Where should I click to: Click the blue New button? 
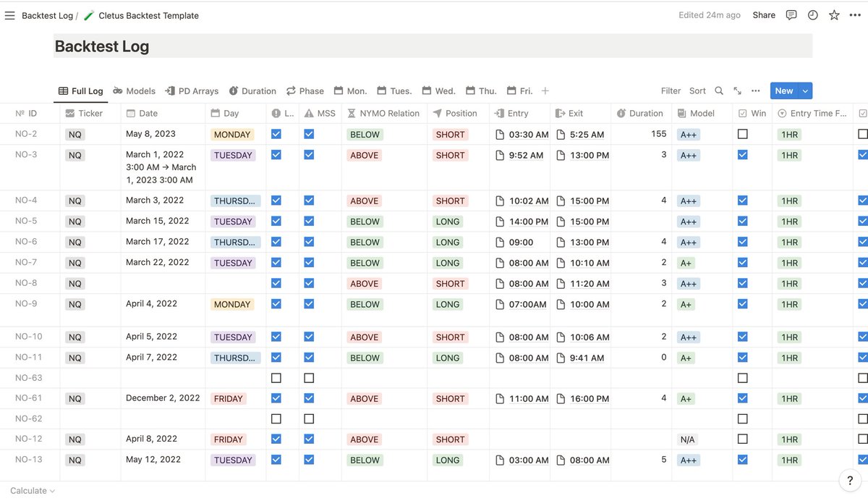[x=784, y=90]
